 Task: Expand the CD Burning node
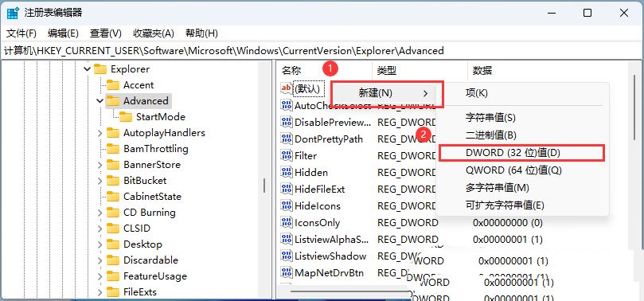click(x=100, y=213)
